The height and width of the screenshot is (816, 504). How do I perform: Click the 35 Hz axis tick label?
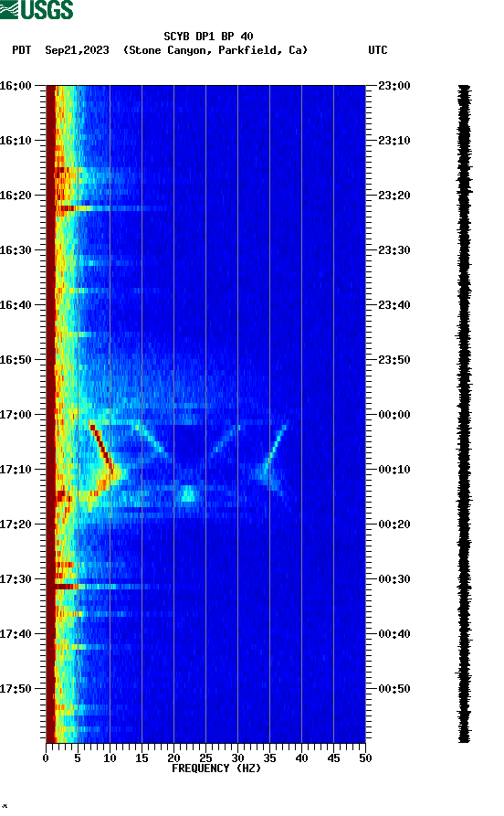tap(269, 758)
